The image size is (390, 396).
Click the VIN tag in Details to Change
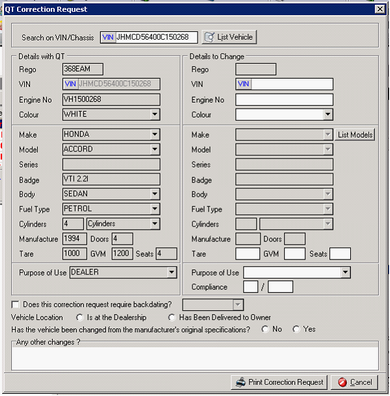(244, 84)
